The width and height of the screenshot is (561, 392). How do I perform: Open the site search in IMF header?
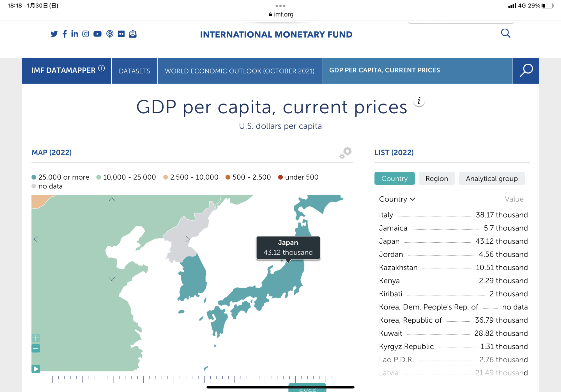click(x=505, y=33)
